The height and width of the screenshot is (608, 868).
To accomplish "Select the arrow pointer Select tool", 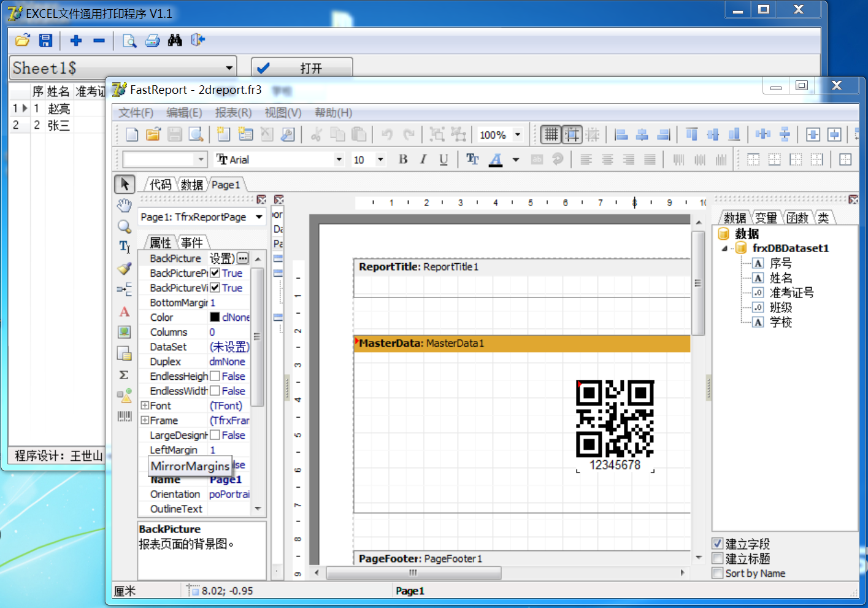I will click(x=125, y=184).
